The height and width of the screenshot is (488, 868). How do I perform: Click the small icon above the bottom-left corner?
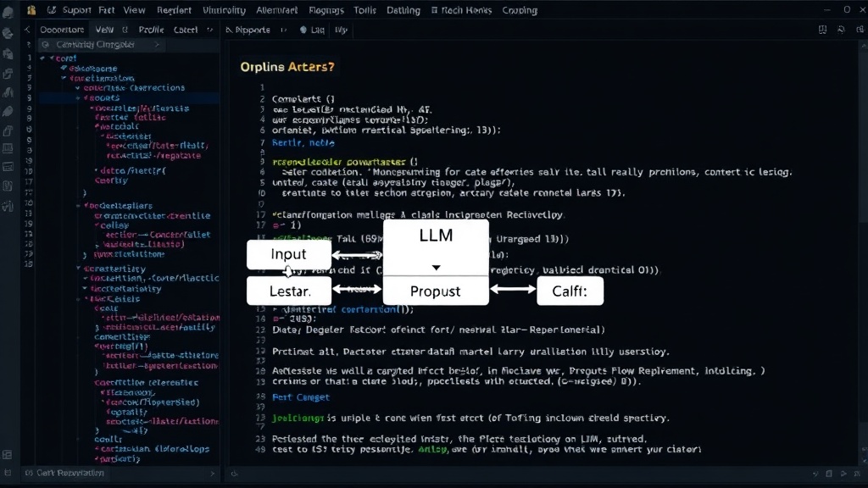point(8,455)
